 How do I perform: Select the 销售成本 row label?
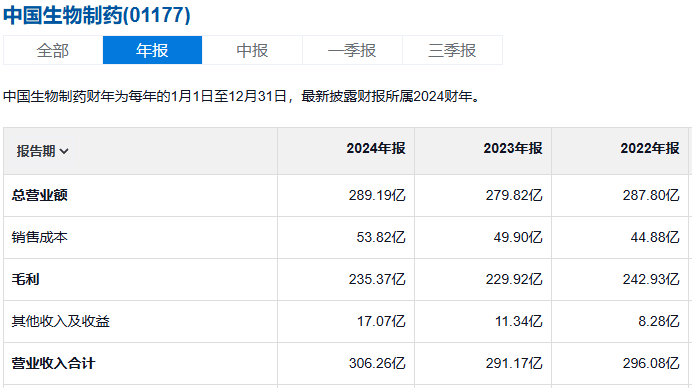(39, 237)
